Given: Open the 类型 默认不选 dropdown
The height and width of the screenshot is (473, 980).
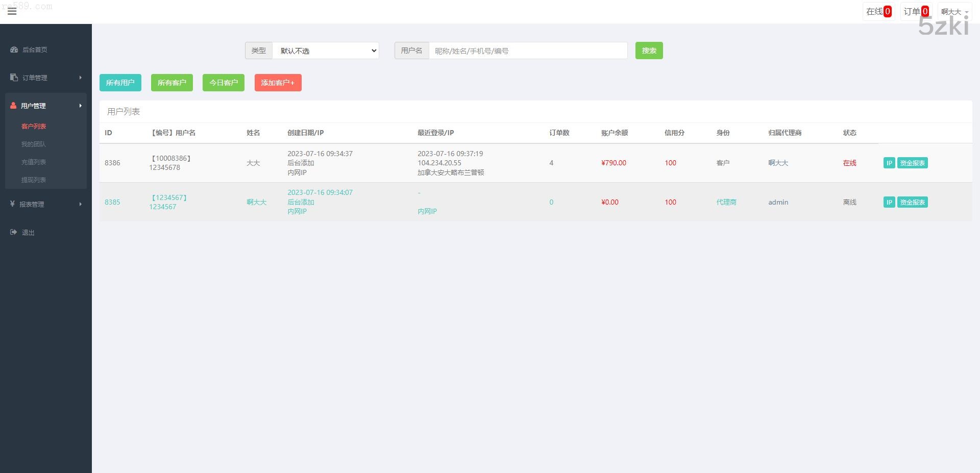Looking at the screenshot, I should coord(326,51).
